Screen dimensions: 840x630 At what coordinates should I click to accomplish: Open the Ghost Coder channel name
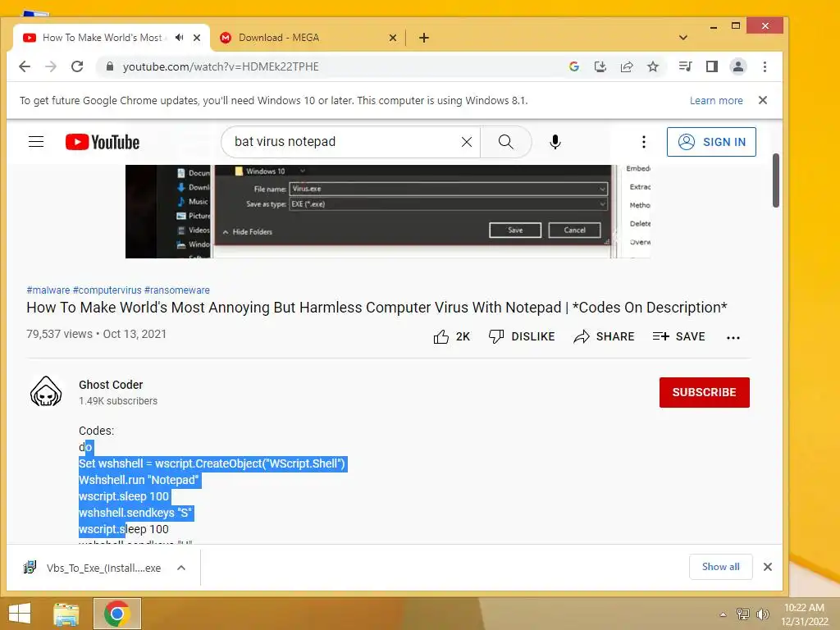pyautogui.click(x=111, y=385)
